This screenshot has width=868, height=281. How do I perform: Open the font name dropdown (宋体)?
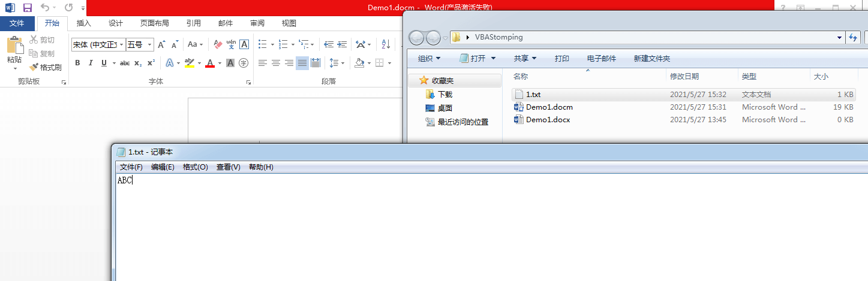pos(122,44)
